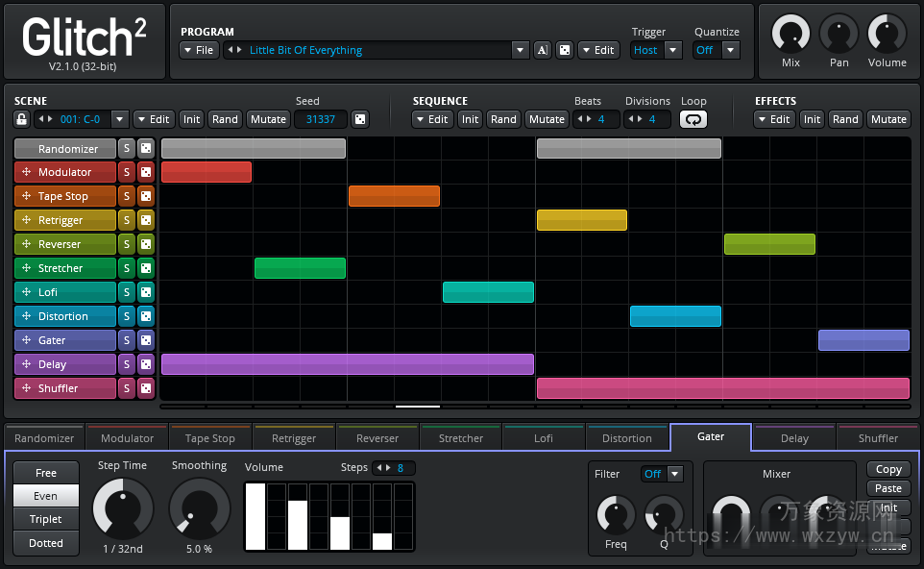Click the 'A' icon next to program name
The height and width of the screenshot is (569, 924).
tap(542, 50)
